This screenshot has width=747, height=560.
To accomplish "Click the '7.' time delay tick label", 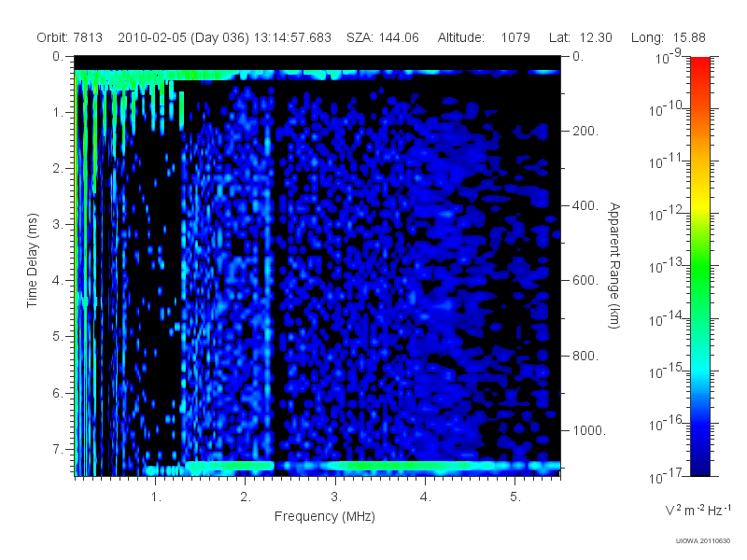I will point(58,449).
